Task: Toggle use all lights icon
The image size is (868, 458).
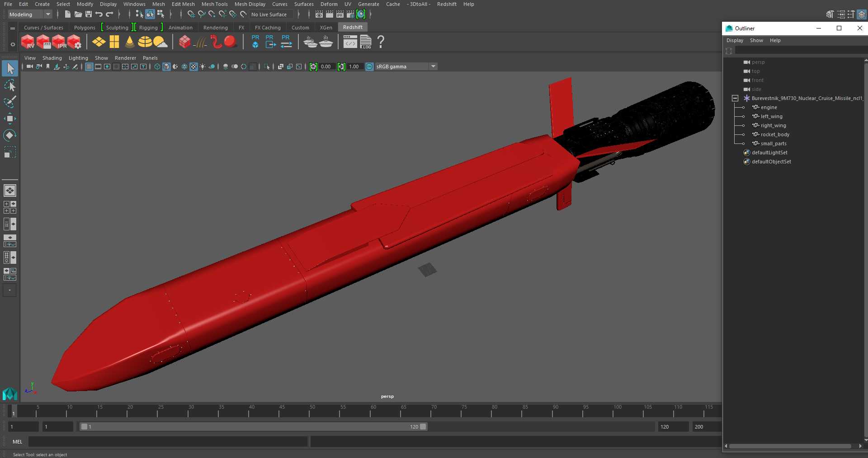Action: click(x=203, y=67)
